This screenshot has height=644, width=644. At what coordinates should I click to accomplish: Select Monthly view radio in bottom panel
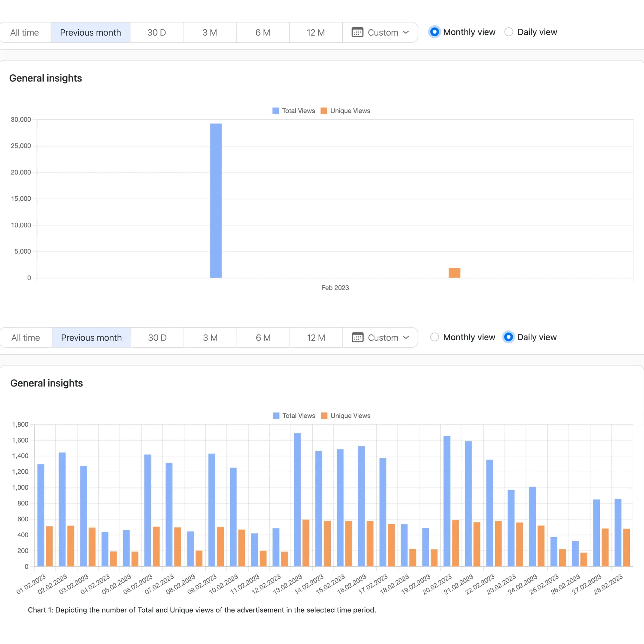tap(434, 337)
